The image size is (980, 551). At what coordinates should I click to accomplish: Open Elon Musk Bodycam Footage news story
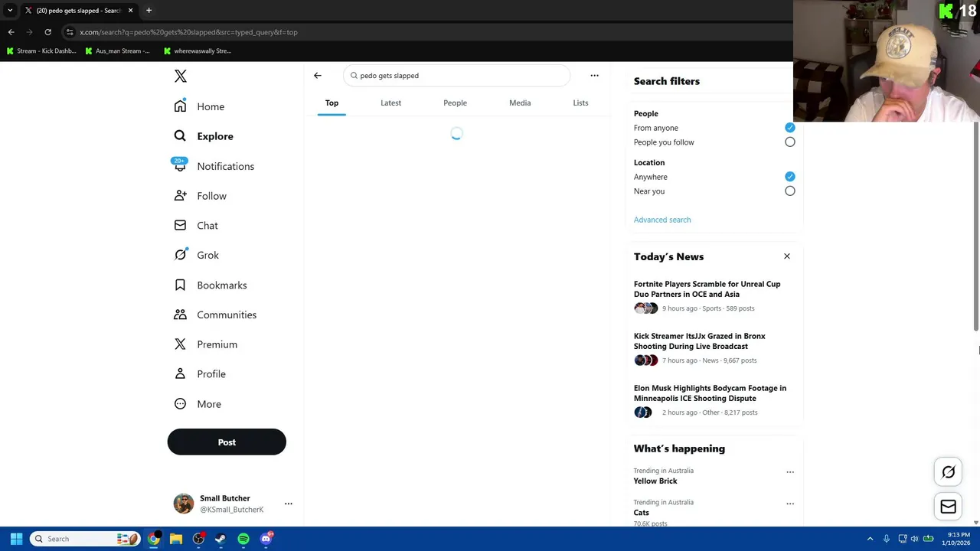710,393
